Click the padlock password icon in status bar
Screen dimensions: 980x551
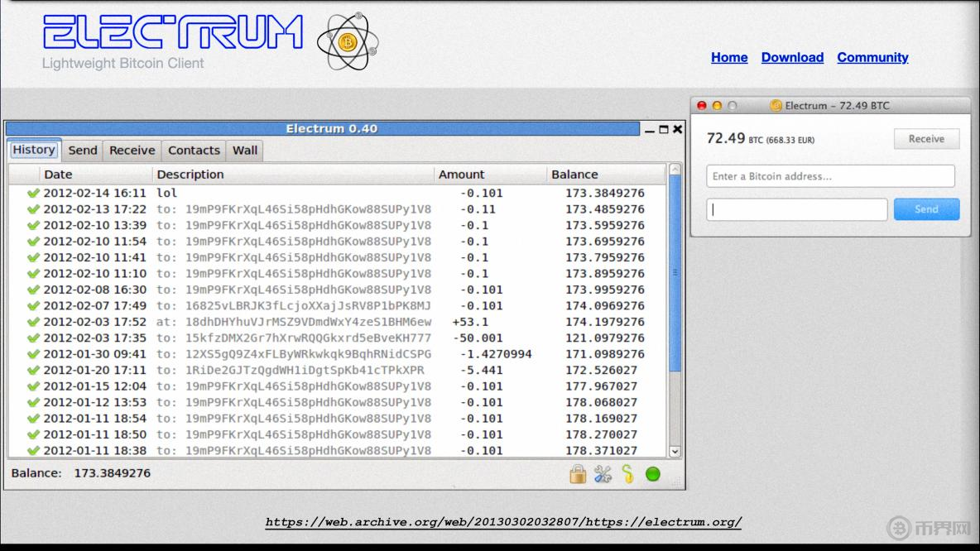578,474
